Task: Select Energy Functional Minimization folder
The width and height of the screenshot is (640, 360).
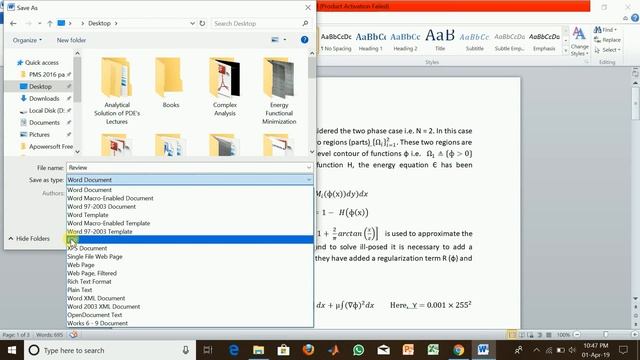Action: (279, 91)
